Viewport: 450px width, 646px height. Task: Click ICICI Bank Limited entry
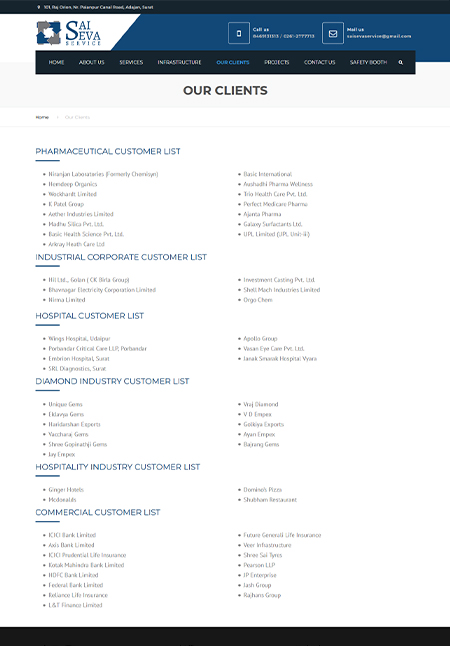point(72,535)
